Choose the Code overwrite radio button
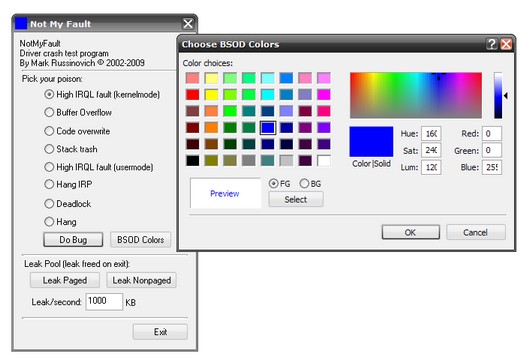The height and width of the screenshot is (363, 530). pos(49,131)
